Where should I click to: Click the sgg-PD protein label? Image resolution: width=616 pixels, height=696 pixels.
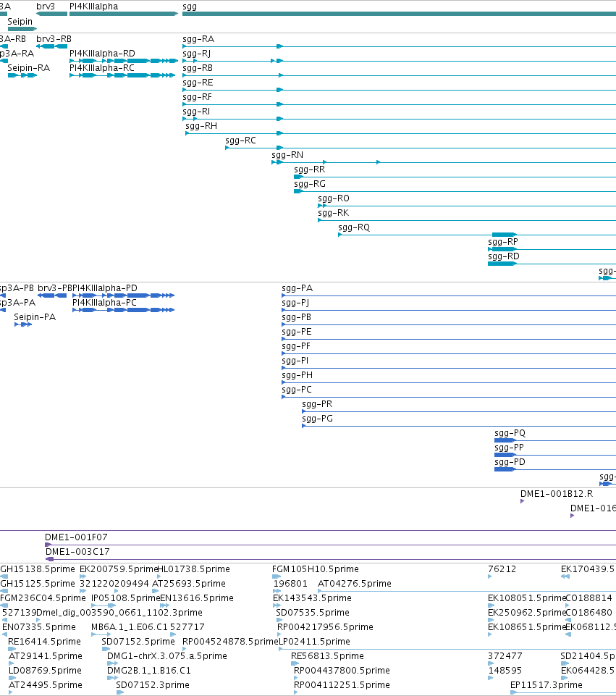(x=510, y=461)
